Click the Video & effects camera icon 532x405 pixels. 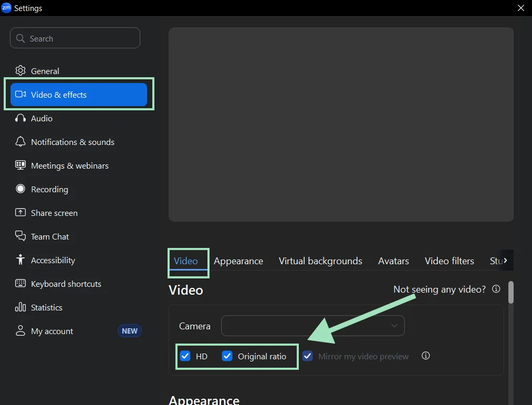pyautogui.click(x=20, y=95)
